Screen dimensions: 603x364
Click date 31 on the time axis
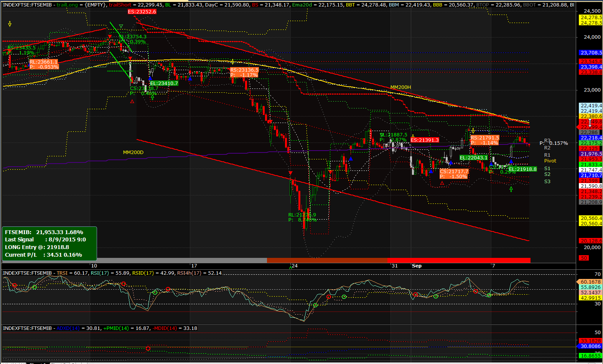[395, 266]
